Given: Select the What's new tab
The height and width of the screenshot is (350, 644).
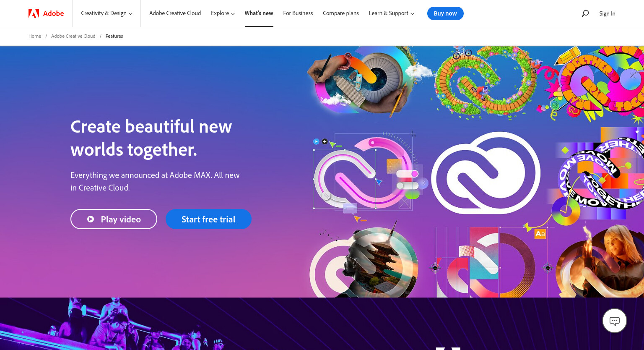Looking at the screenshot, I should pyautogui.click(x=259, y=13).
